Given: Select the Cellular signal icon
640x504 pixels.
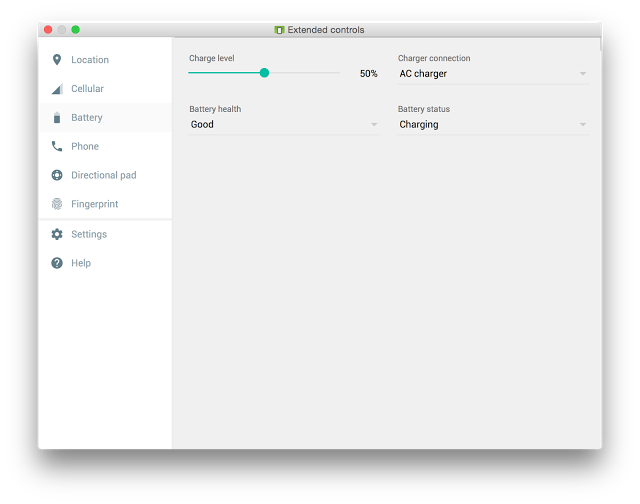Looking at the screenshot, I should [x=57, y=89].
